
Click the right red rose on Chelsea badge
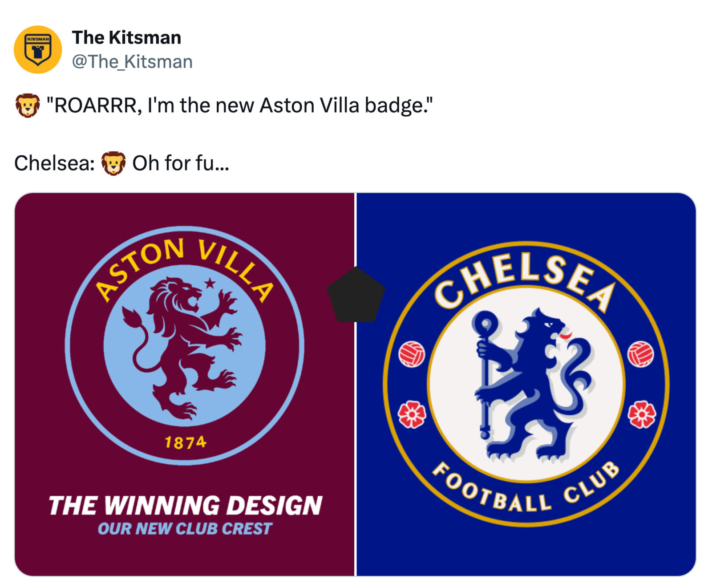[x=641, y=414]
